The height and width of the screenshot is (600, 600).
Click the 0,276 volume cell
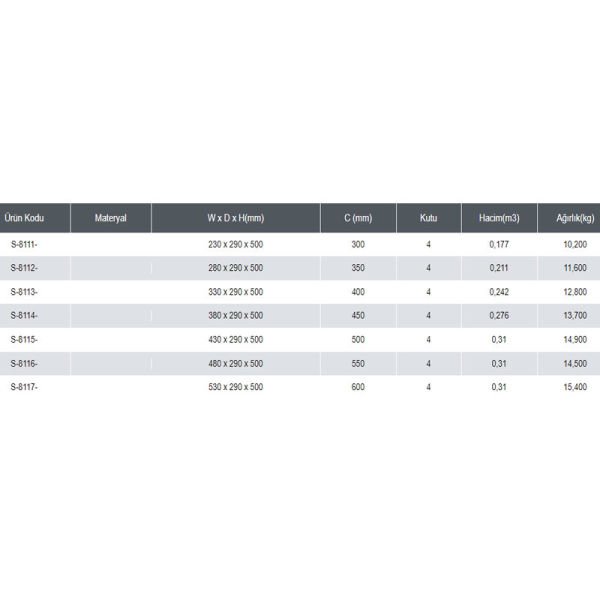[499, 315]
